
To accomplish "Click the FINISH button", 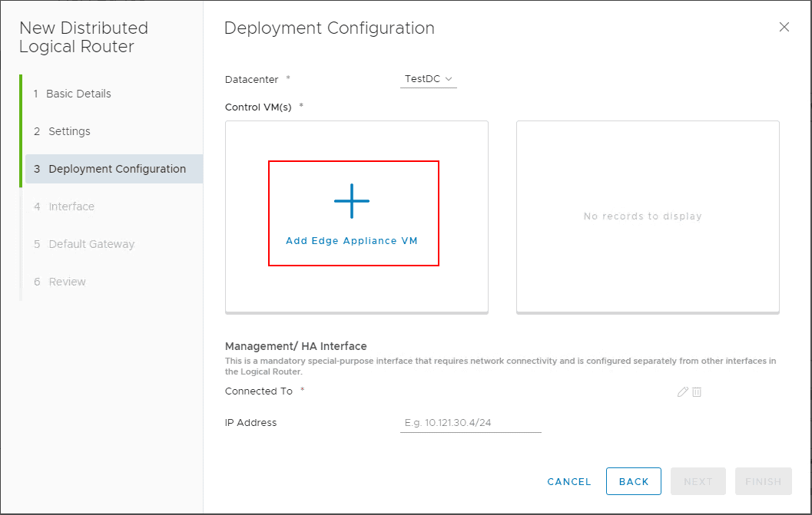I will tap(763, 481).
